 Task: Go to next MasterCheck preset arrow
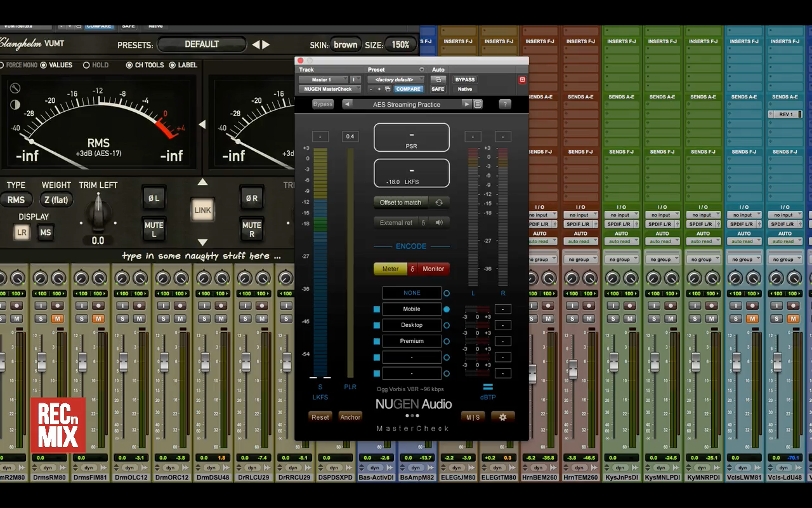pyautogui.click(x=467, y=104)
